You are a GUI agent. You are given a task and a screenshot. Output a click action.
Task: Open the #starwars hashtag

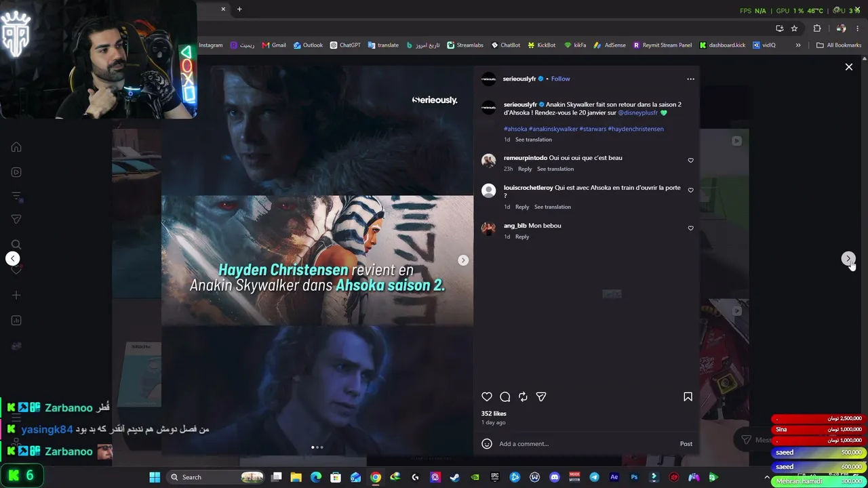(x=593, y=129)
